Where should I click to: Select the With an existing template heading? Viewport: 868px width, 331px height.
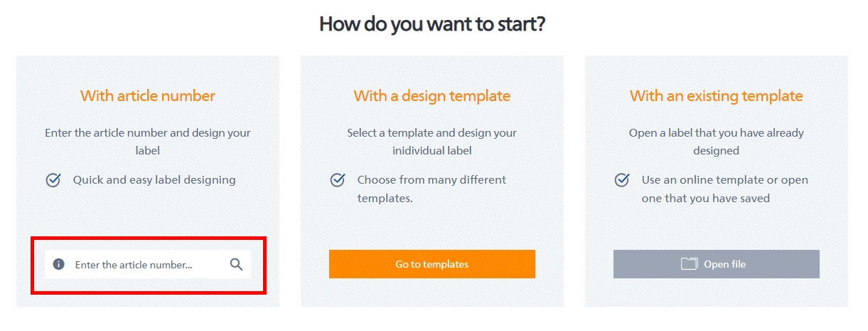tap(717, 95)
